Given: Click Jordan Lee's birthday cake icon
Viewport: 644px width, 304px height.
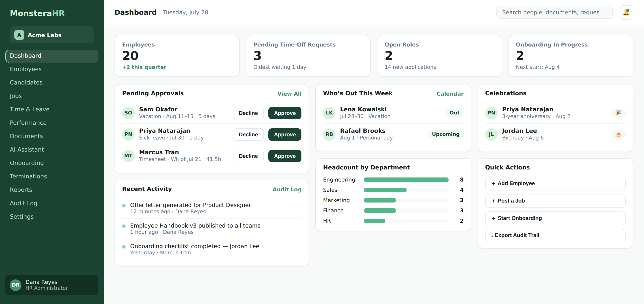Looking at the screenshot, I should coord(618,134).
